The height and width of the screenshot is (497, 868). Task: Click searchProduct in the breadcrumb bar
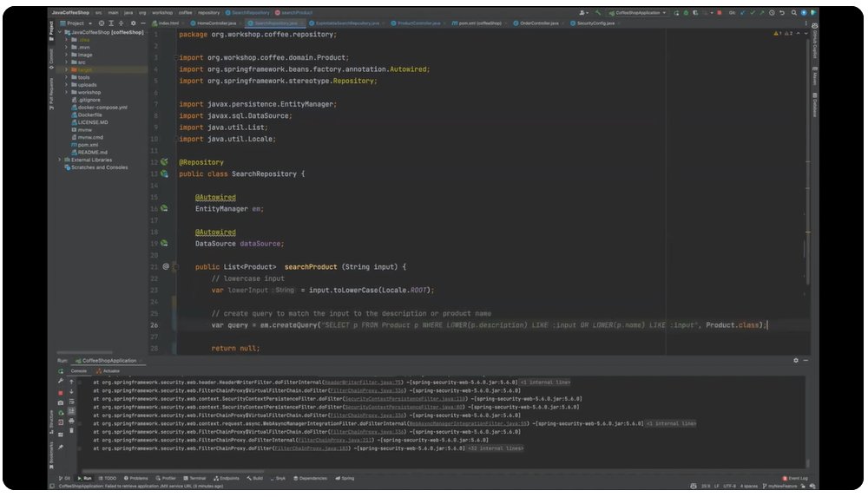[293, 13]
